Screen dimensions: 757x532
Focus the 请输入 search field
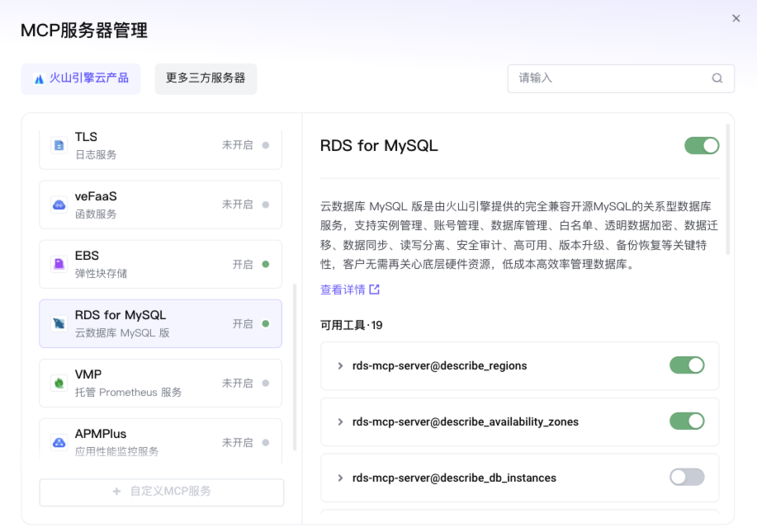[609, 78]
